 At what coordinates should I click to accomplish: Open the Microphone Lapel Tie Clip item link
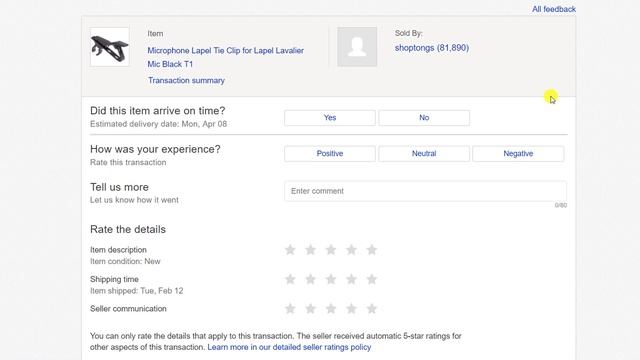click(x=225, y=57)
